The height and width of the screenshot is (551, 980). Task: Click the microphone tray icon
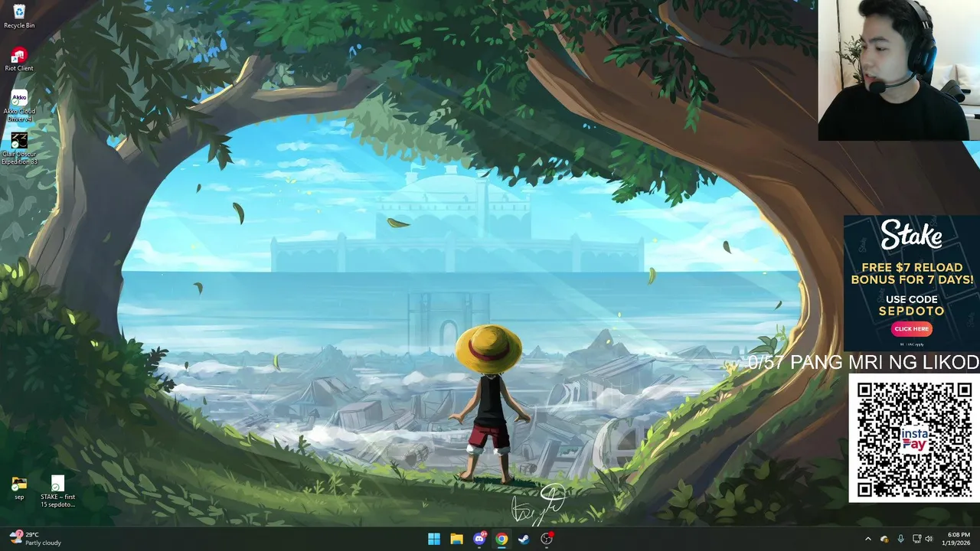tap(900, 539)
